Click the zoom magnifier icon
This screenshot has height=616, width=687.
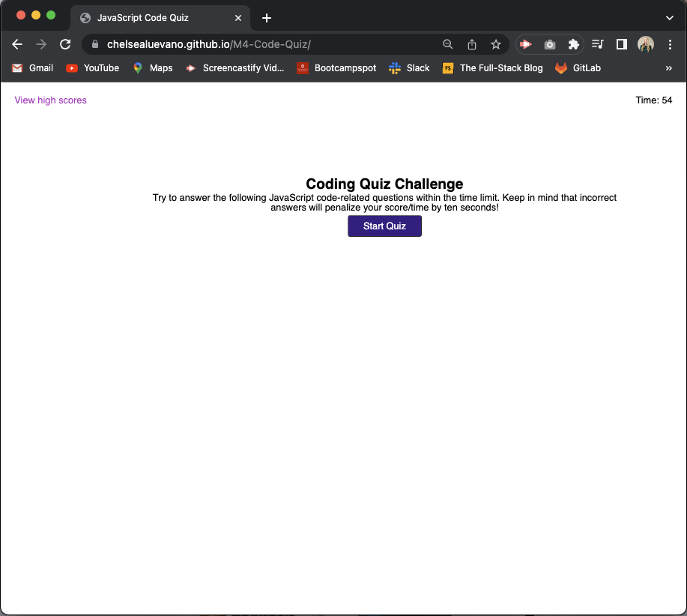pos(447,44)
